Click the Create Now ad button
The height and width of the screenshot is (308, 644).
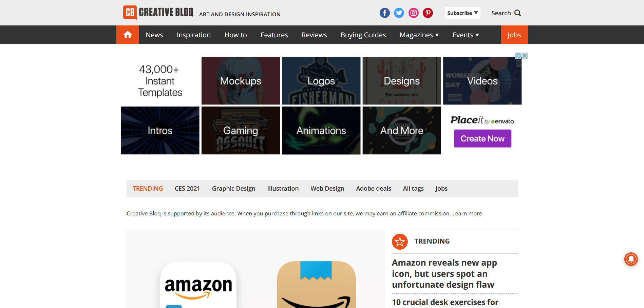click(482, 138)
